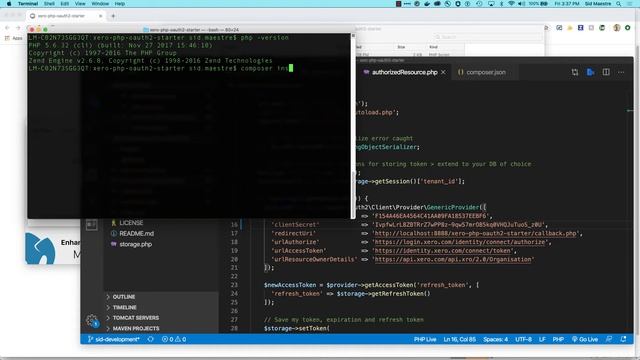Click line number 23 in editor gutter
Screen dimensions: 640x360
234,285
